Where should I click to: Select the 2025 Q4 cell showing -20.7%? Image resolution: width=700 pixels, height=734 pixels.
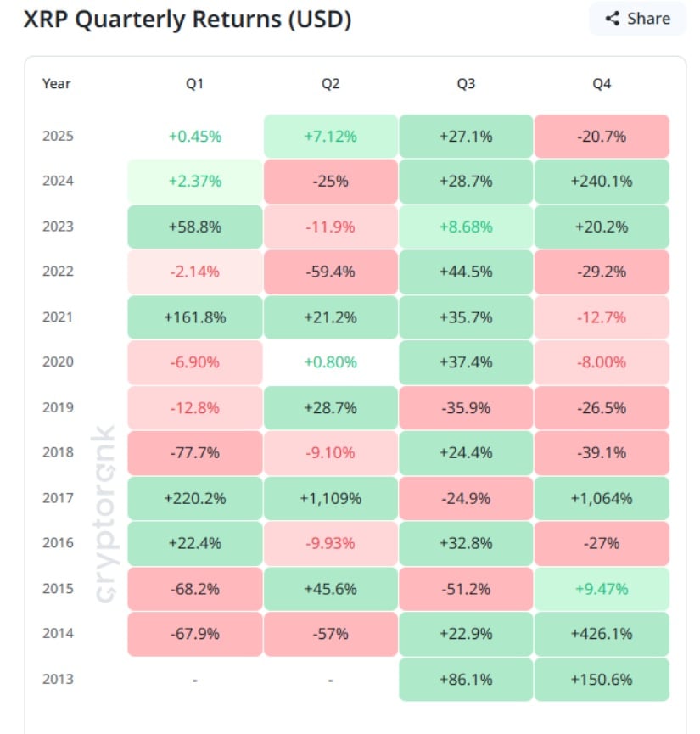pos(602,136)
